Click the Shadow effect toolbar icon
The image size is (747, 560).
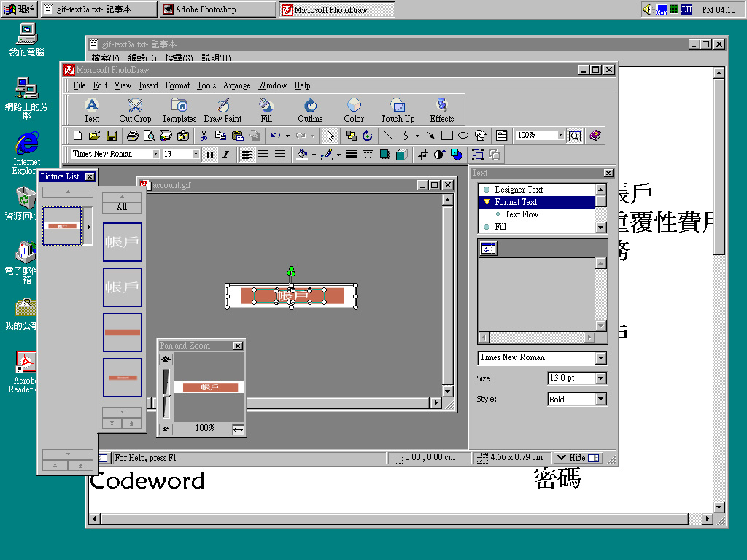pos(384,155)
